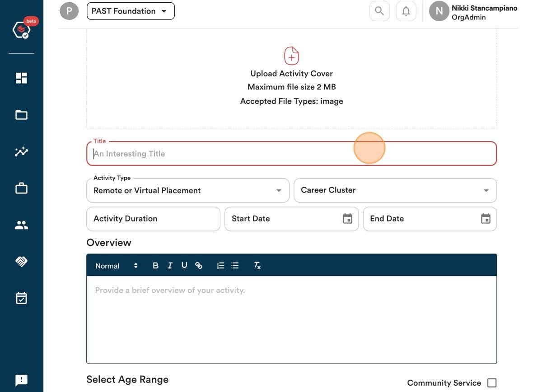Click the Title input field
This screenshot has width=542, height=392.
coord(291,154)
